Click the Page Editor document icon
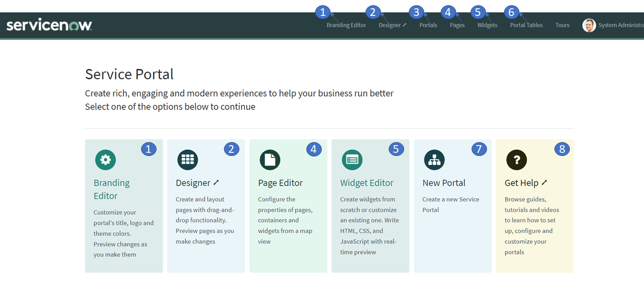Screen dimensions: 644x299 coord(270,160)
